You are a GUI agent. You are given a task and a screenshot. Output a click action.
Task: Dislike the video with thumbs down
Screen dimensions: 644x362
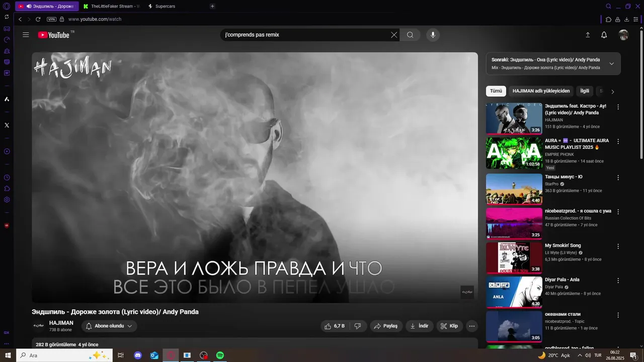tap(358, 326)
